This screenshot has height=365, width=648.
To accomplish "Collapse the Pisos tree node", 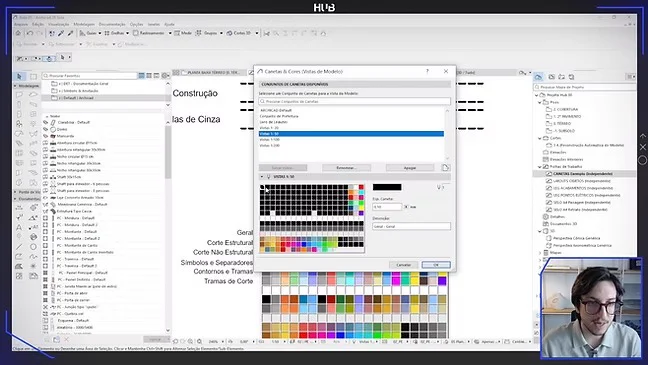I will 540,102.
